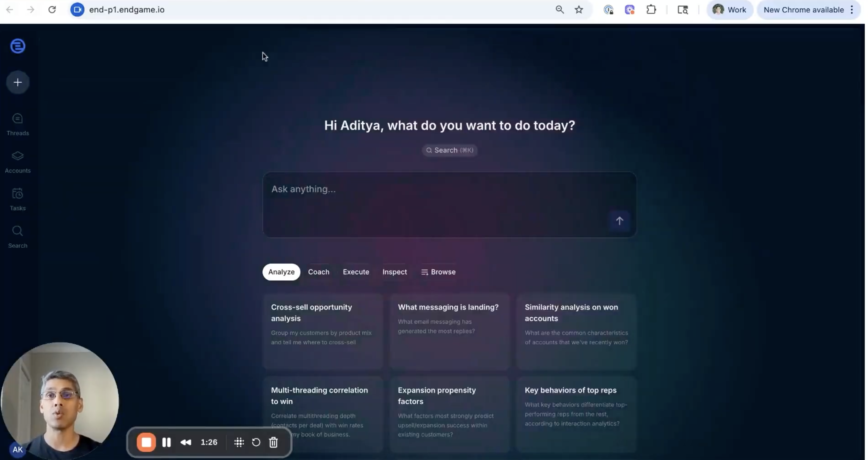
Task: Open Threads in the sidebar
Action: [18, 124]
